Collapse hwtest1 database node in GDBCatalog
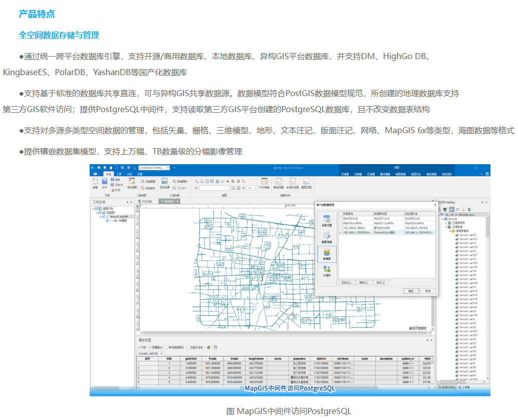The width and height of the screenshot is (518, 420). [443, 219]
